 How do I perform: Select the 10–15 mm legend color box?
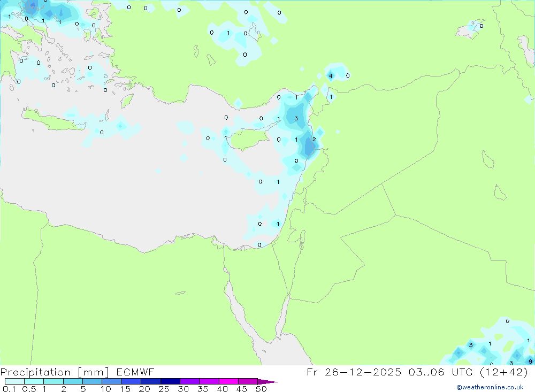(x=112, y=381)
